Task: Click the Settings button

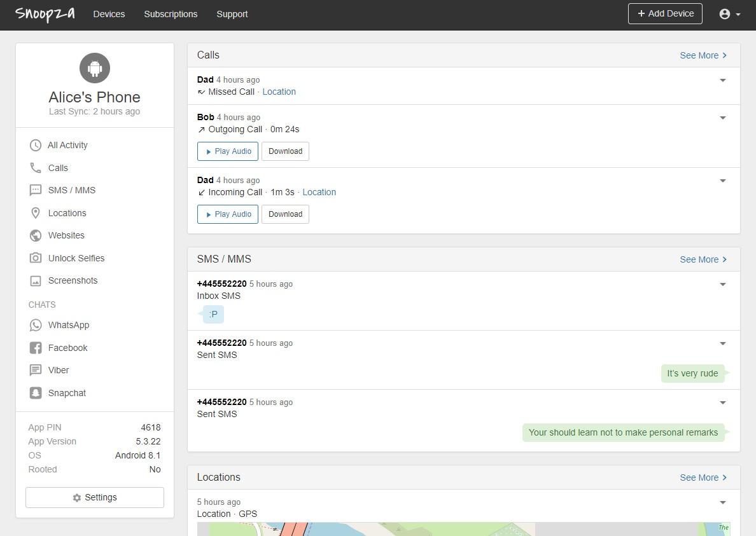Action: 94,497
